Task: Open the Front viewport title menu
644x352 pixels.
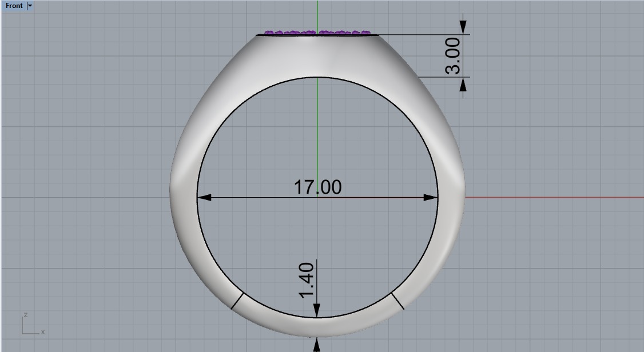Action: click(14, 6)
